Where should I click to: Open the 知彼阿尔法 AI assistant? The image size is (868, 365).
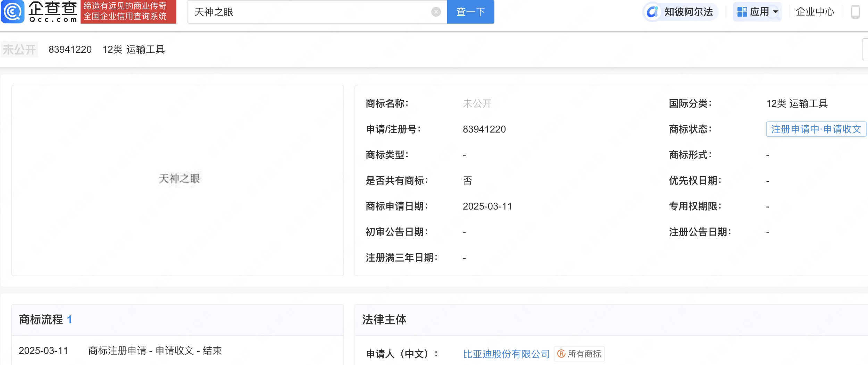pyautogui.click(x=681, y=12)
